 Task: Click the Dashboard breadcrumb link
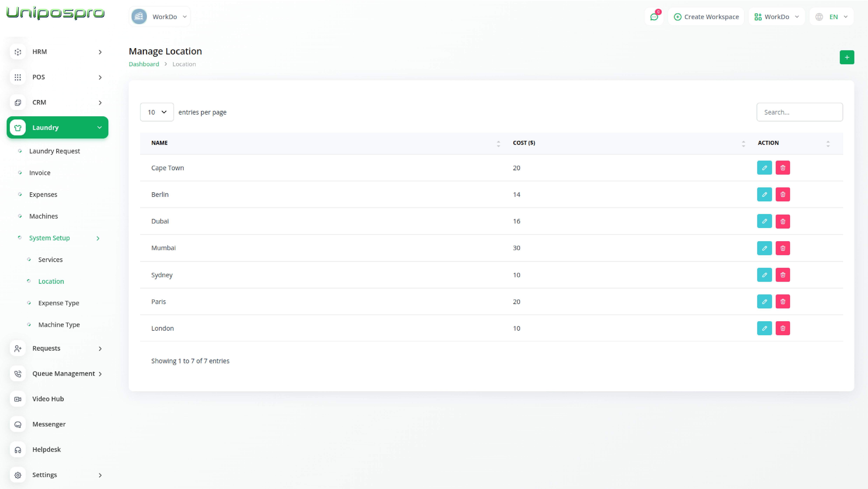click(x=144, y=64)
